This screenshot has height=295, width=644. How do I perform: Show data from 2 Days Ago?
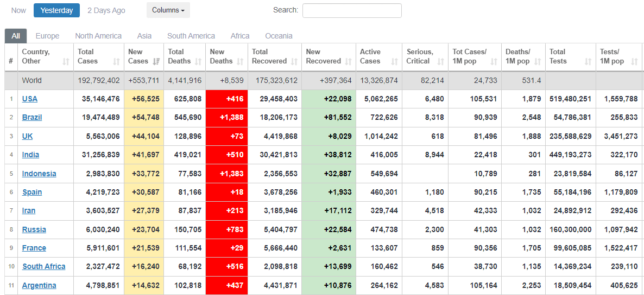pyautogui.click(x=106, y=10)
